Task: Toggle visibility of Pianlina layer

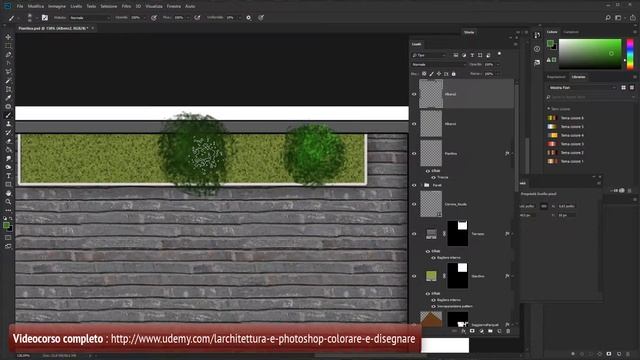Action: coord(414,153)
